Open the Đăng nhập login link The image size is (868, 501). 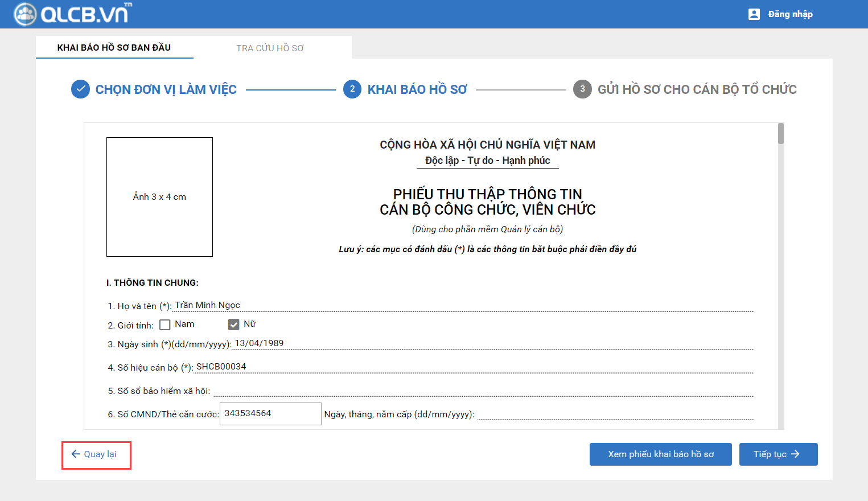[x=790, y=14]
